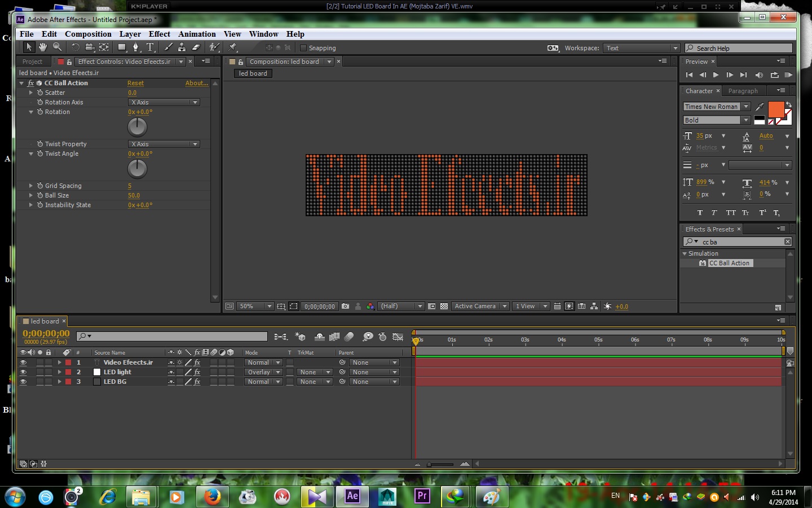Toggle transparency grid in viewer
This screenshot has height=508, width=812.
coord(444,306)
